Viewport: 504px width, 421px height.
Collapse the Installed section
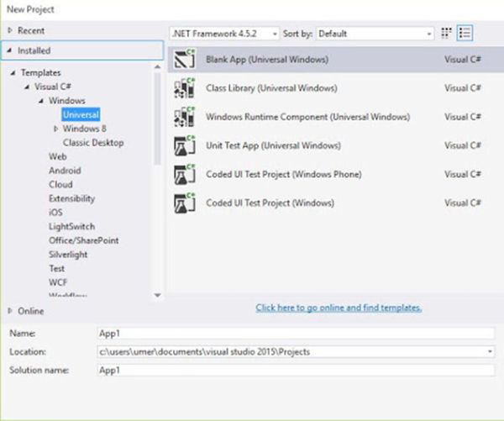pyautogui.click(x=9, y=50)
